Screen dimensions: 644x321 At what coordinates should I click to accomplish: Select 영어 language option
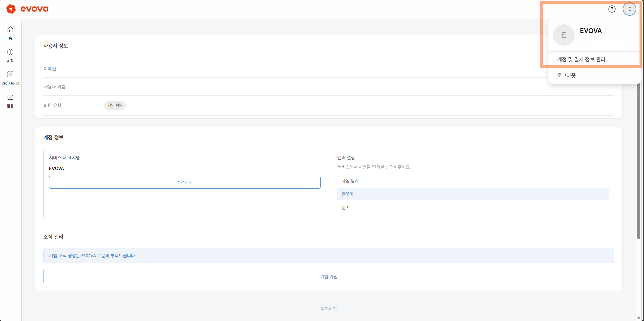[345, 207]
